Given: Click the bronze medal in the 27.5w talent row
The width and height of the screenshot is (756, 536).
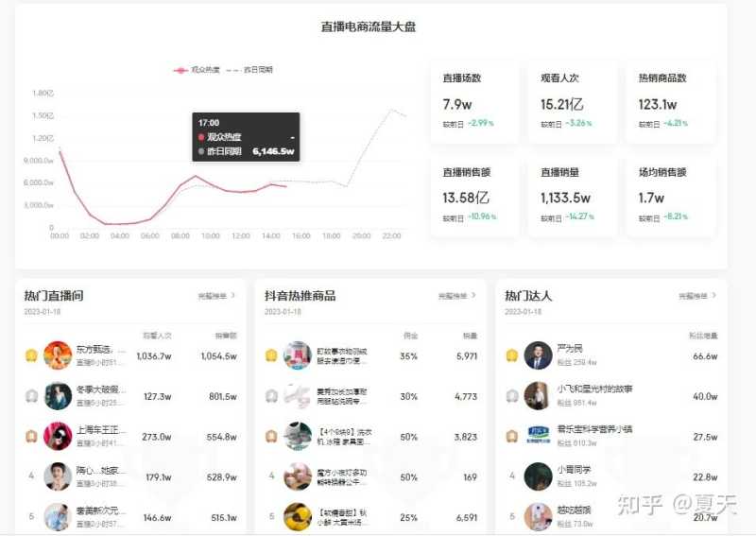Looking at the screenshot, I should [x=511, y=437].
